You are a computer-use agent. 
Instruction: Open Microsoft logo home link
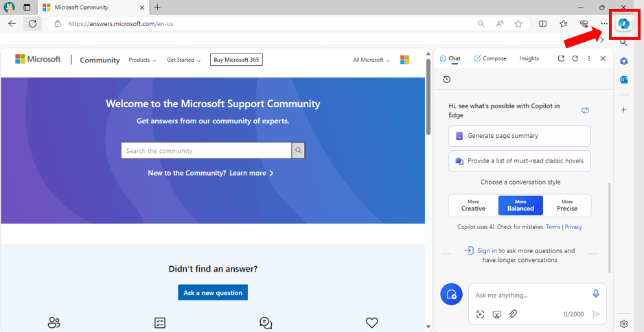(x=38, y=59)
